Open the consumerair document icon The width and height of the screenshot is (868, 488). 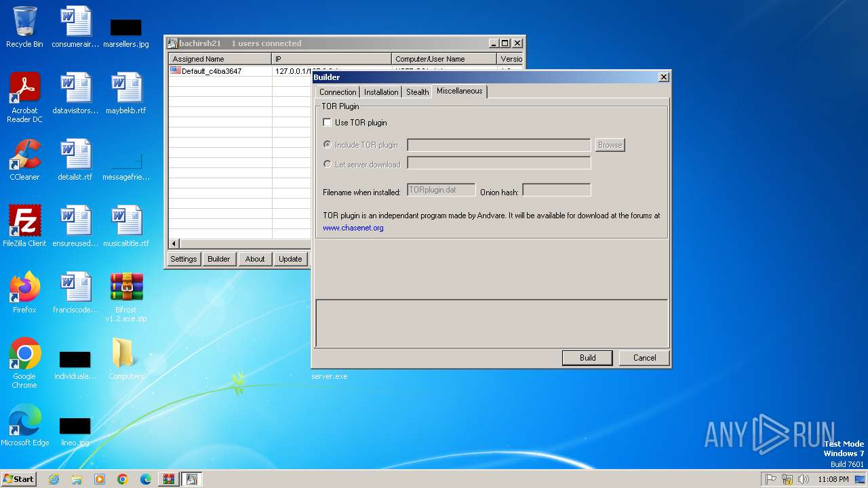tap(75, 28)
